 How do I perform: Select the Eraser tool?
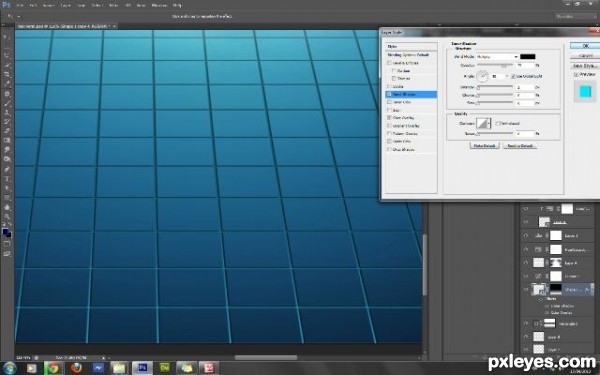(x=7, y=132)
